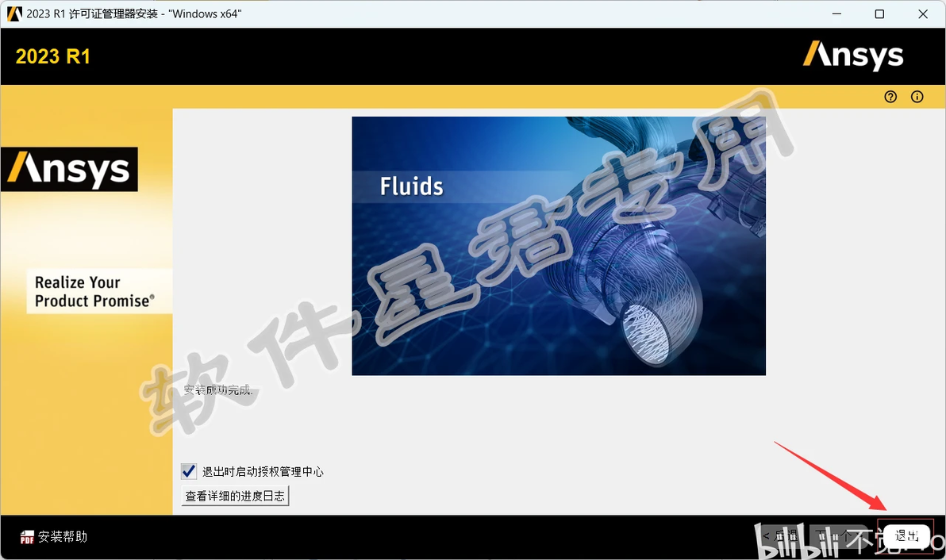Click the 2023 R1 version text
Viewport: 946px width, 560px height.
(x=53, y=56)
